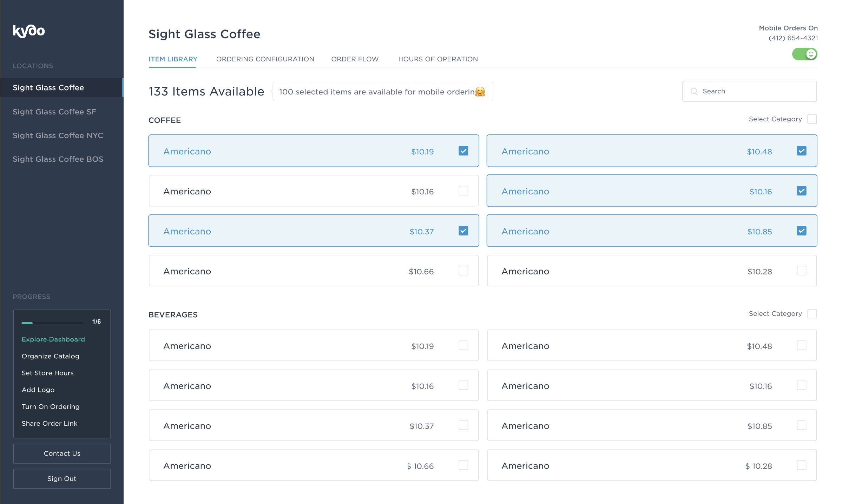Click the search magnifier icon
Image resolution: width=842 pixels, height=504 pixels.
694,91
